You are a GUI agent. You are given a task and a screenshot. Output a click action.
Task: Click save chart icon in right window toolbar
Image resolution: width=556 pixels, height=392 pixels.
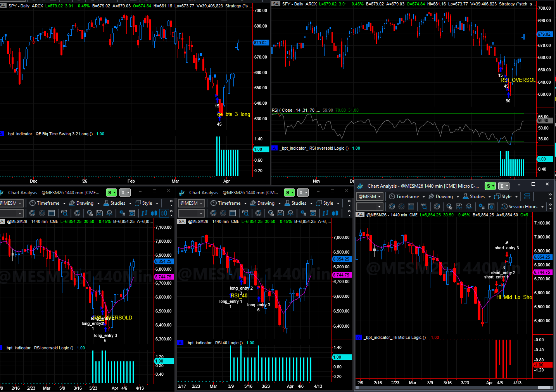pyautogui.click(x=459, y=207)
